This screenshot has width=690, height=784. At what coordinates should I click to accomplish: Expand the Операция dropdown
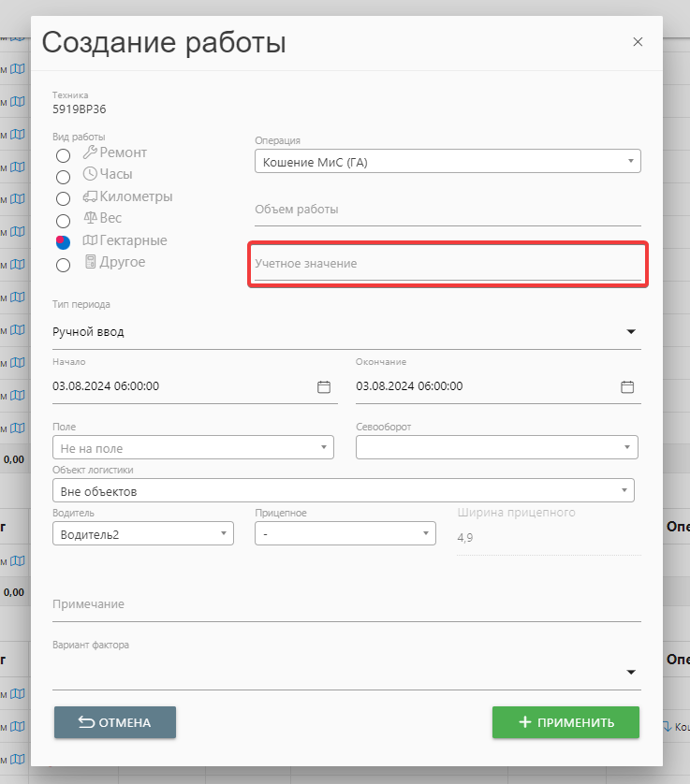[x=448, y=162]
